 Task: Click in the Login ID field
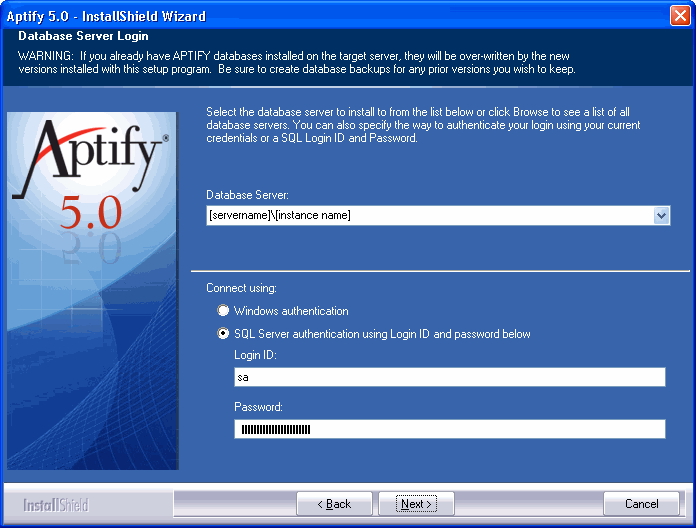(450, 377)
